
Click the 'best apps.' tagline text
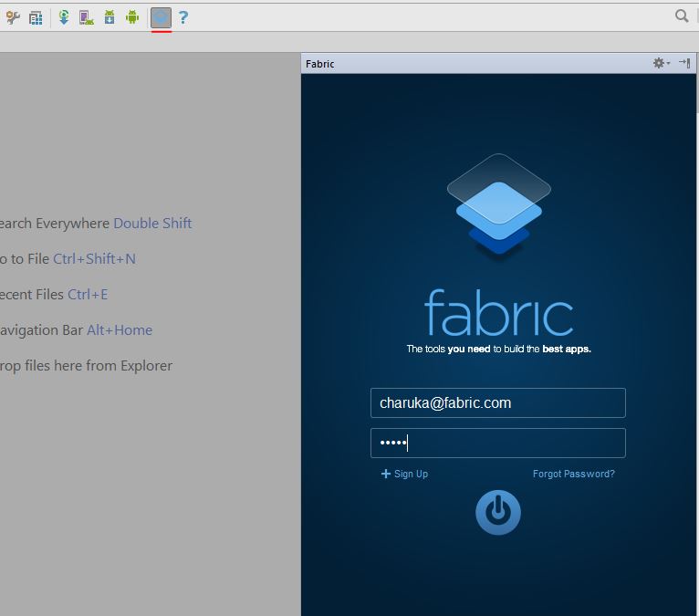coord(567,349)
